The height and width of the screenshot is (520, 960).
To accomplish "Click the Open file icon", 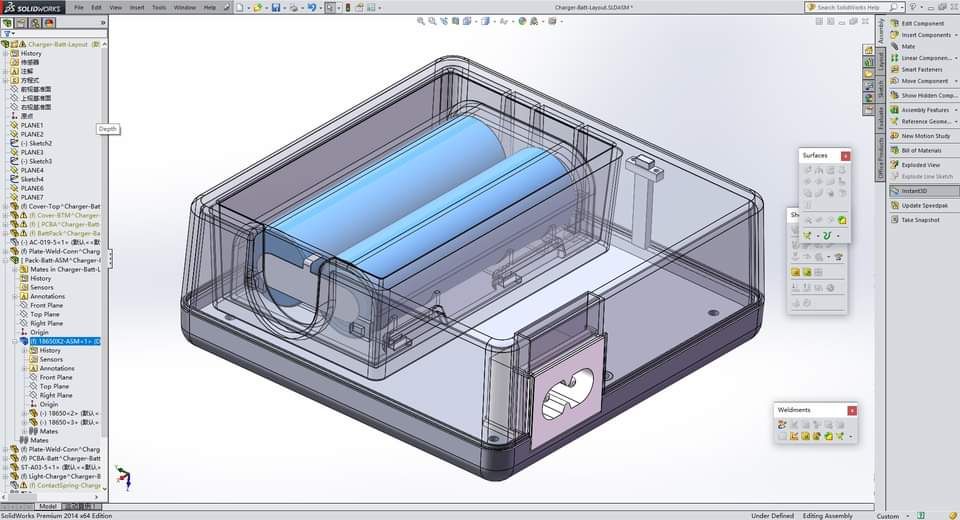I will [x=258, y=7].
